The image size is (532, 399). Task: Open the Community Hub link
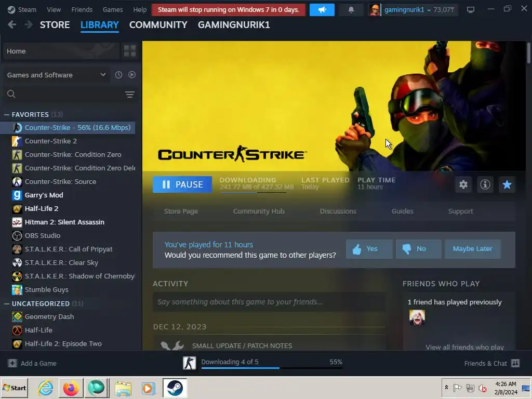click(259, 211)
